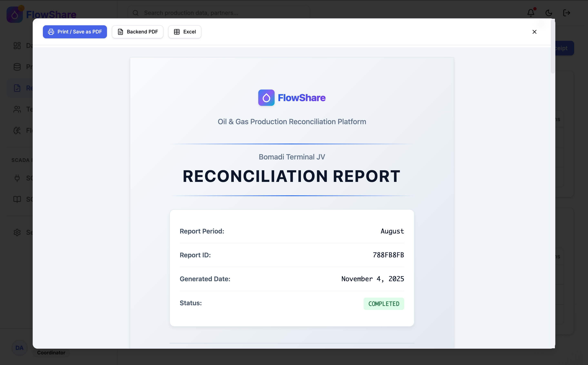Image resolution: width=588 pixels, height=365 pixels.
Task: Open Production database icon in sidebar
Action: tap(17, 67)
